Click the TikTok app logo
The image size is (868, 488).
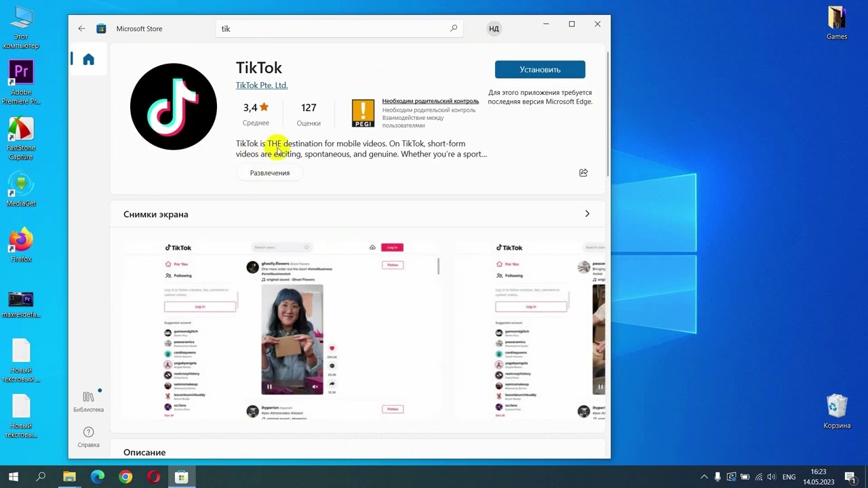click(x=174, y=106)
